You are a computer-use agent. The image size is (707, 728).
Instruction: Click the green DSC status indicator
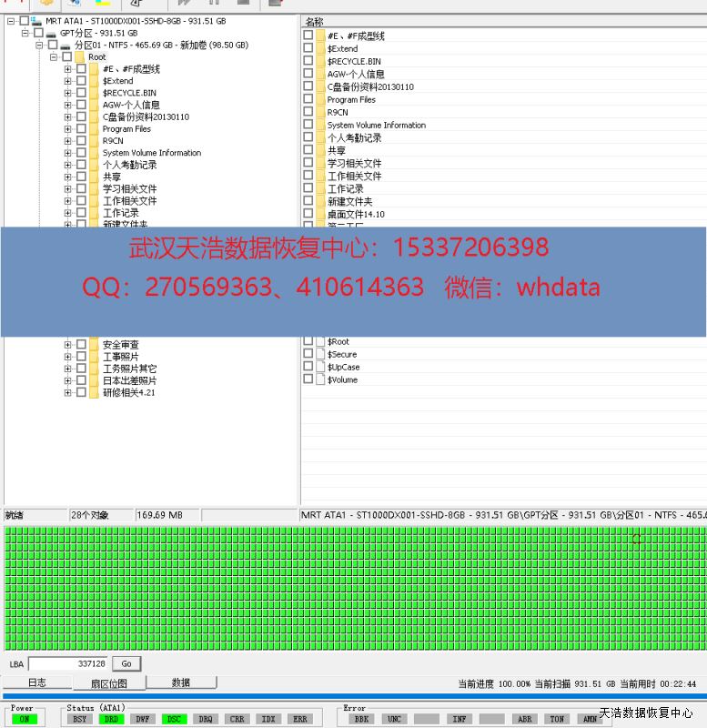point(174,719)
